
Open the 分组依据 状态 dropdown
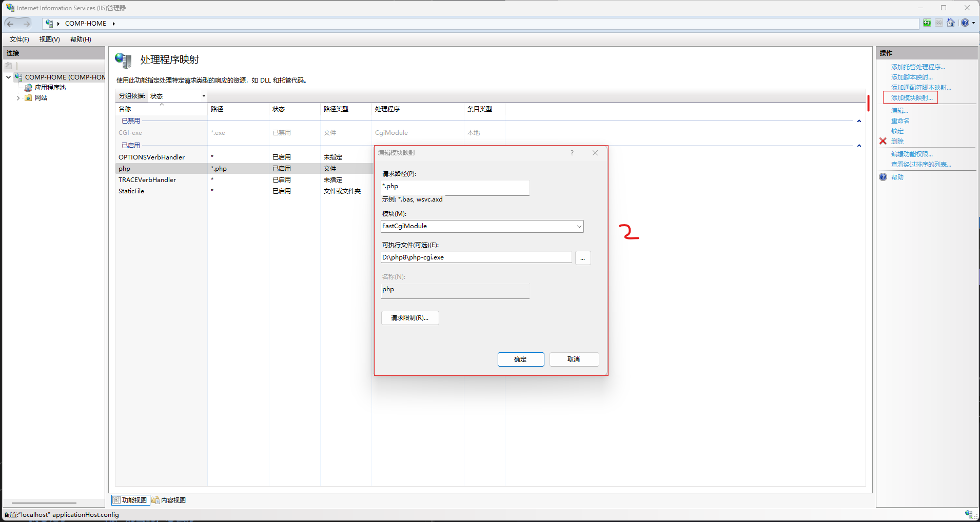click(178, 96)
